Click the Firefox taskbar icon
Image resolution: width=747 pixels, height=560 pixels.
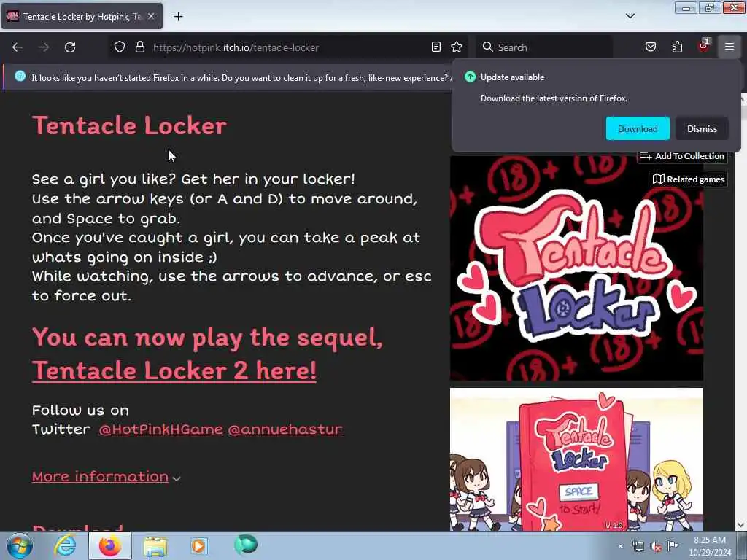[x=110, y=545]
